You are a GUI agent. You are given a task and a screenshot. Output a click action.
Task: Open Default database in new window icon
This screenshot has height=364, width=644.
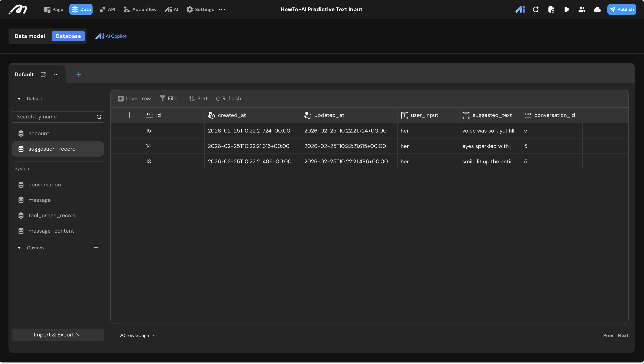point(43,75)
